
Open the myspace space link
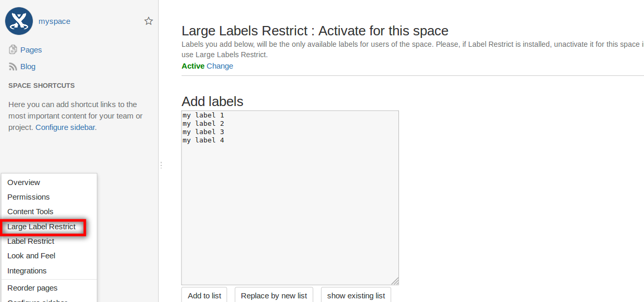[x=54, y=21]
